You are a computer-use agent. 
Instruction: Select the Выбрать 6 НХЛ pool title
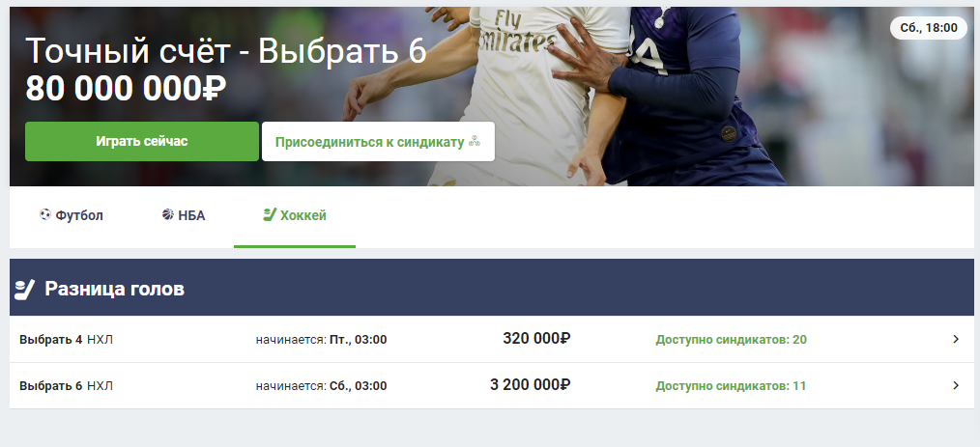[67, 386]
